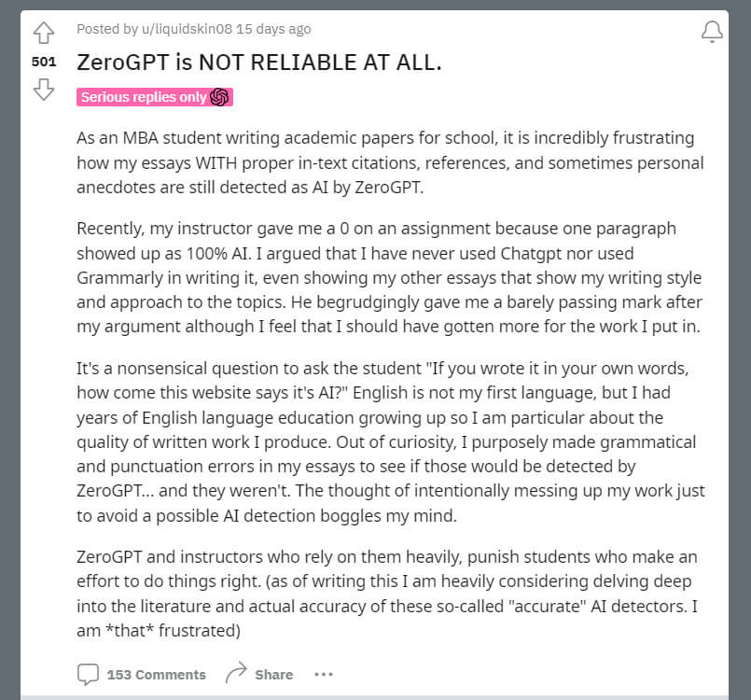Viewport: 751px width, 700px height.
Task: Open the "ZeroGPT is NOT RELIABLE AT ALL." title
Action: tap(258, 63)
